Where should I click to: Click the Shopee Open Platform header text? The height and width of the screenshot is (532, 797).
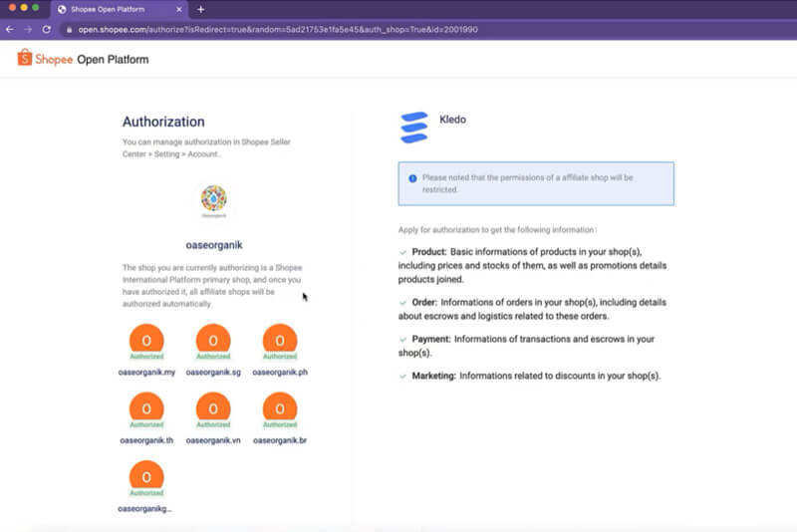click(x=92, y=60)
